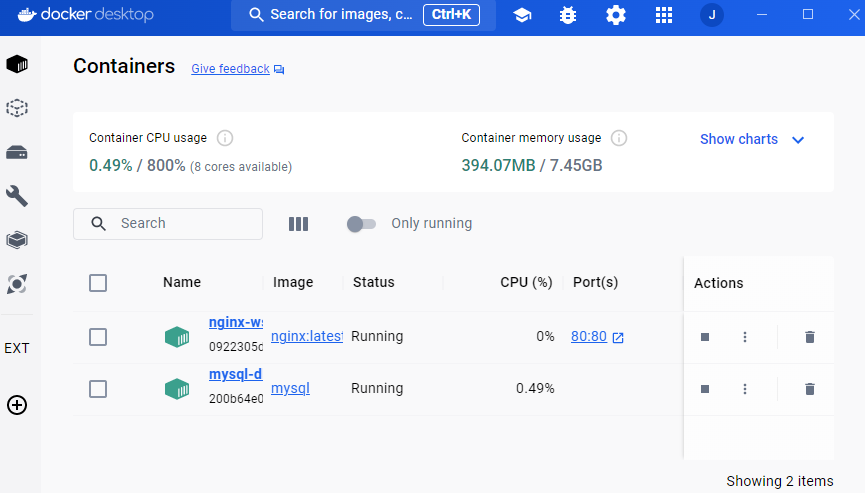Stop the mysql container
The height and width of the screenshot is (493, 865).
coord(705,389)
